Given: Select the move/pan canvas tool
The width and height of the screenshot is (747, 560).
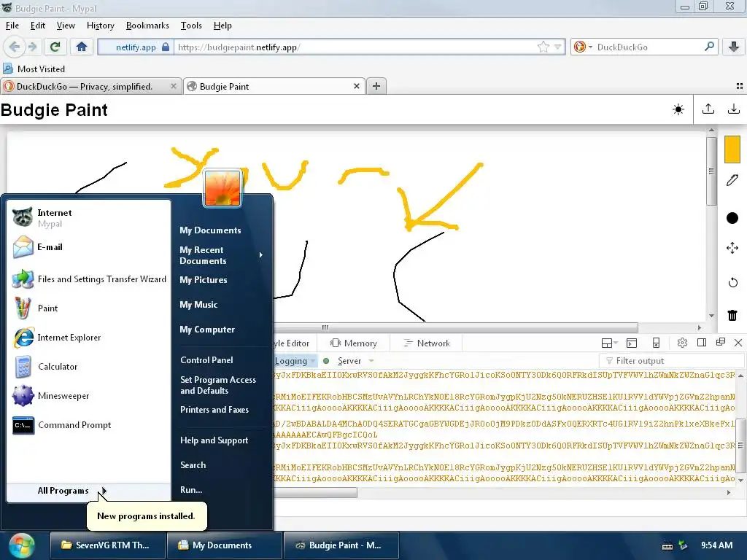Looking at the screenshot, I should click(732, 248).
